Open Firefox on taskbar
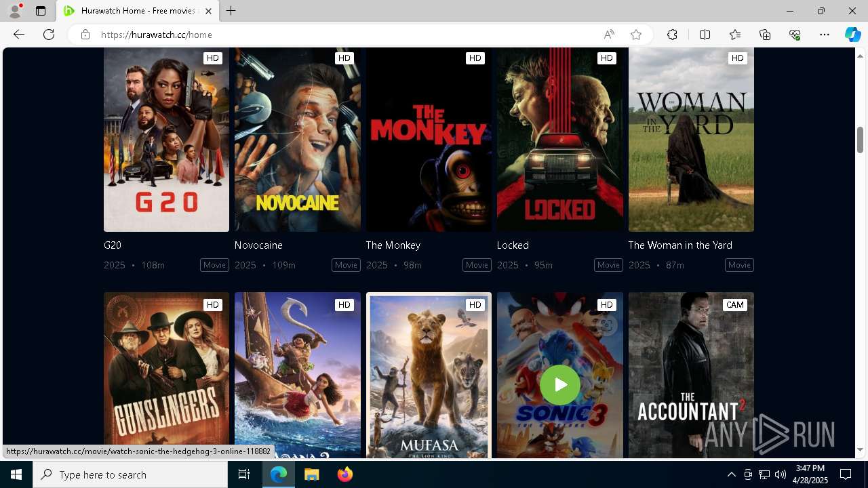This screenshot has height=488, width=868. pos(345,474)
